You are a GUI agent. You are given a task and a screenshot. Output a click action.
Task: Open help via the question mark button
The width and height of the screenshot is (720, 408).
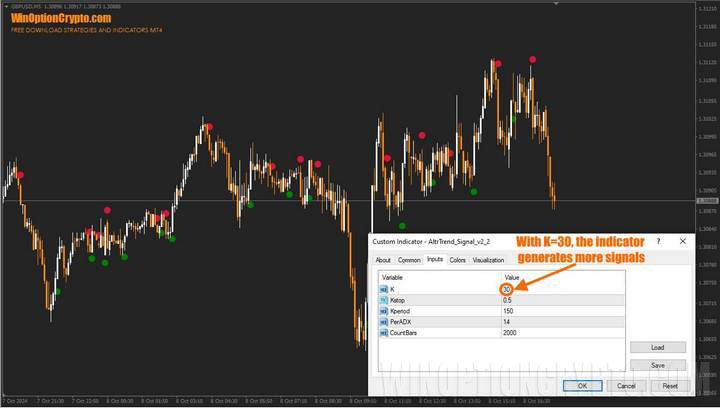click(x=658, y=242)
